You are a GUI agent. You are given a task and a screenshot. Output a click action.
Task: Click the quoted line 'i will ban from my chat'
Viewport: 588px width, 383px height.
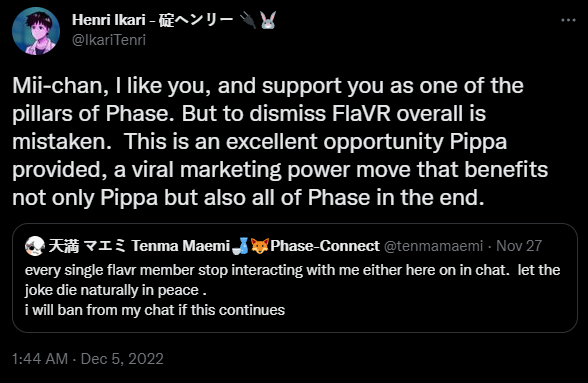point(155,310)
